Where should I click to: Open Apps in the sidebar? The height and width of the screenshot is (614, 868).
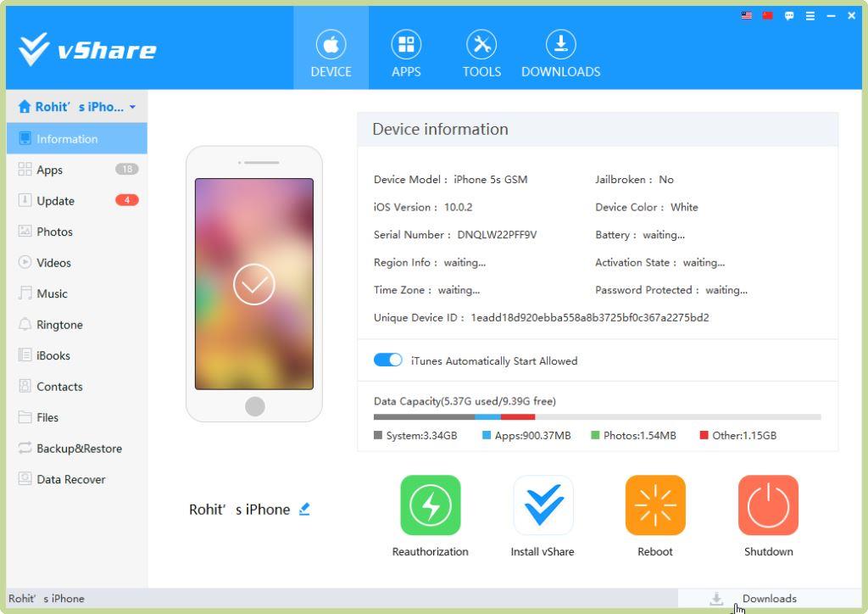coord(77,170)
